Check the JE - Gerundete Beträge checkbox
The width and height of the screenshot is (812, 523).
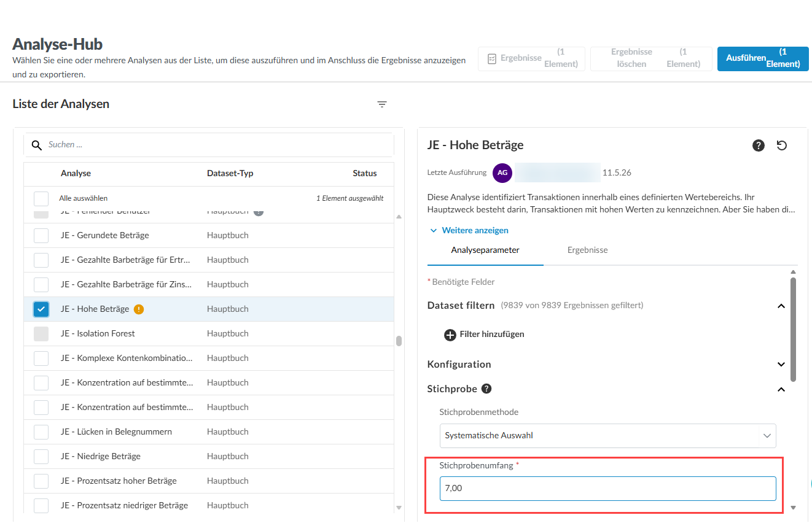[x=41, y=235]
